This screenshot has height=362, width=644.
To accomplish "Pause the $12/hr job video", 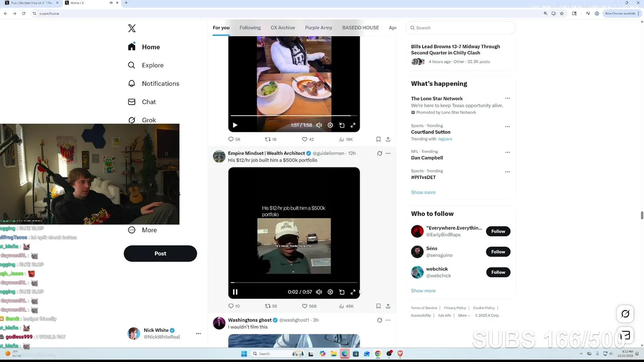I will (235, 292).
